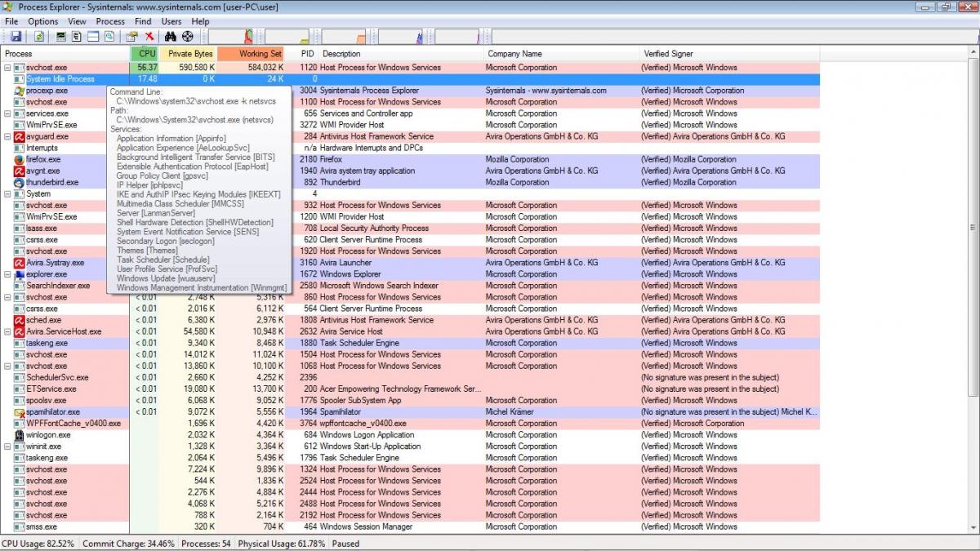Collapse the System process tree node
The width and height of the screenshot is (980, 551).
pyautogui.click(x=7, y=194)
